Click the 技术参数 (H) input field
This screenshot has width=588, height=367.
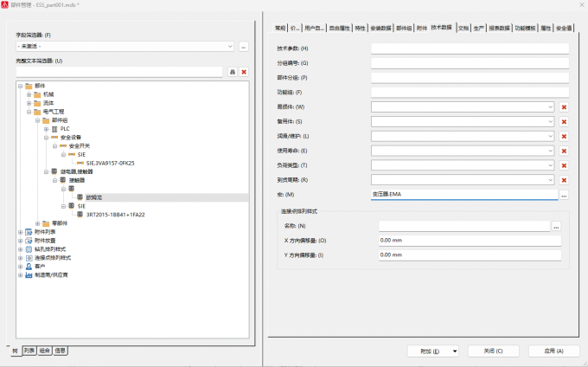click(x=470, y=48)
